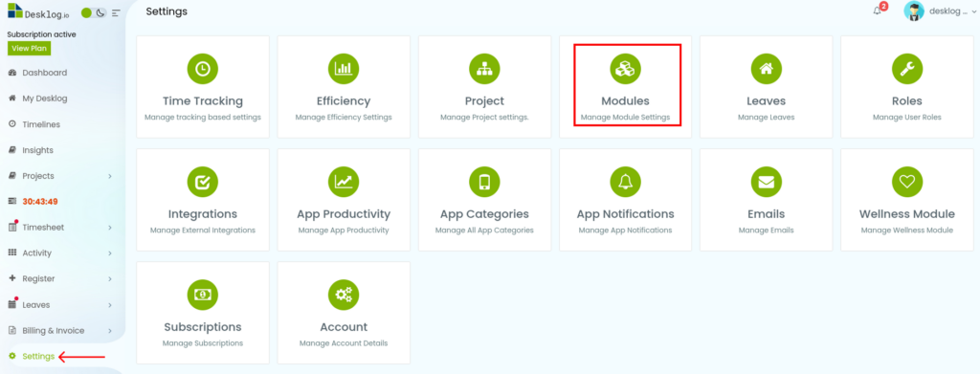Expand the Timesheet submenu chevron
This screenshot has width=980, height=374.
(110, 228)
